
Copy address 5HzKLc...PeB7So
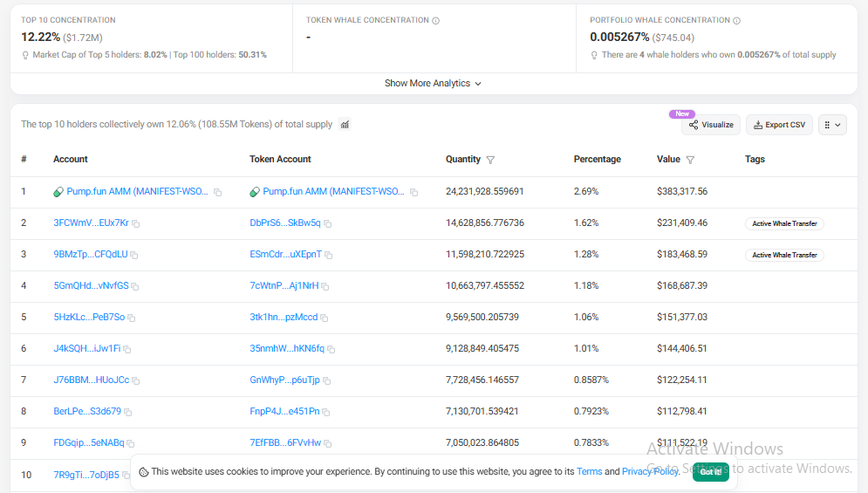click(131, 318)
